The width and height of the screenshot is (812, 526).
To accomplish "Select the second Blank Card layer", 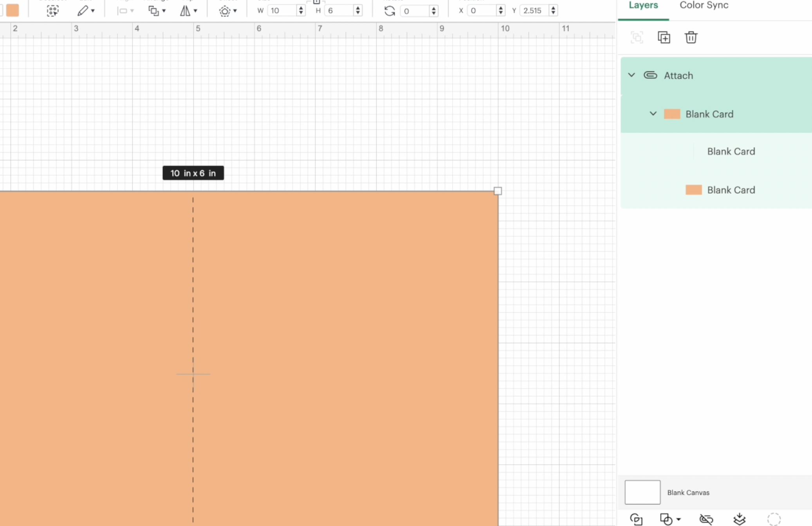I will click(731, 151).
